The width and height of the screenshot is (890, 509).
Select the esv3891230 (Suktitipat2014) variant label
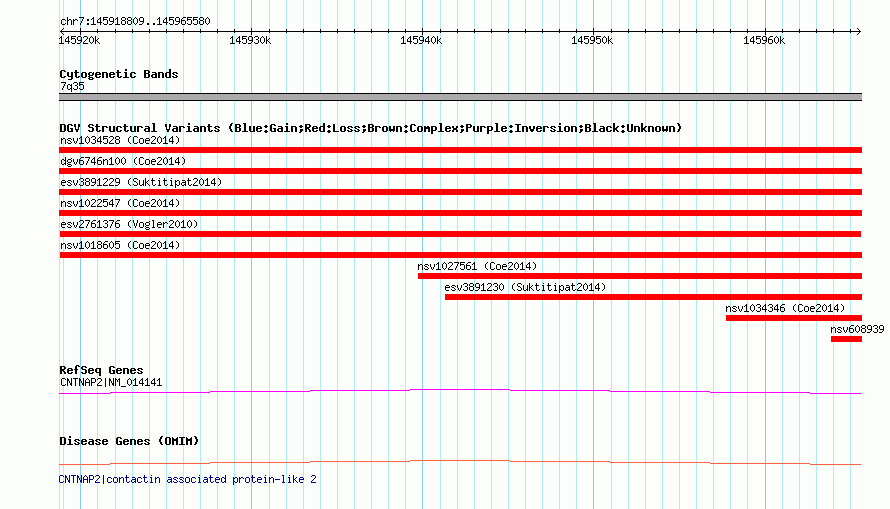point(525,287)
